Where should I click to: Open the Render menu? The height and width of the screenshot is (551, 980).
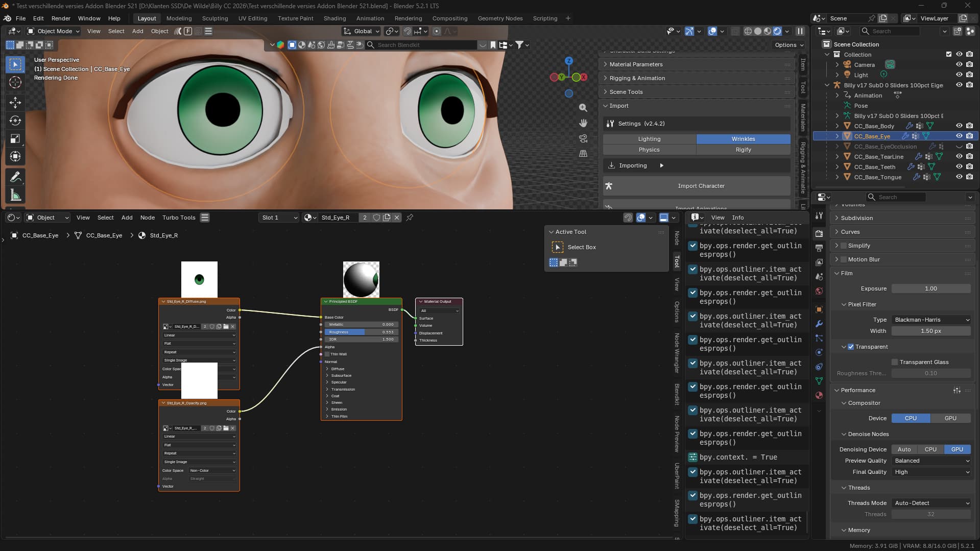[x=61, y=18]
